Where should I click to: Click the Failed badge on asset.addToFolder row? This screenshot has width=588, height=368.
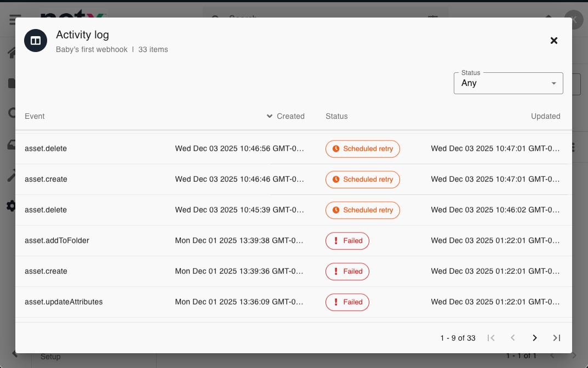point(347,241)
